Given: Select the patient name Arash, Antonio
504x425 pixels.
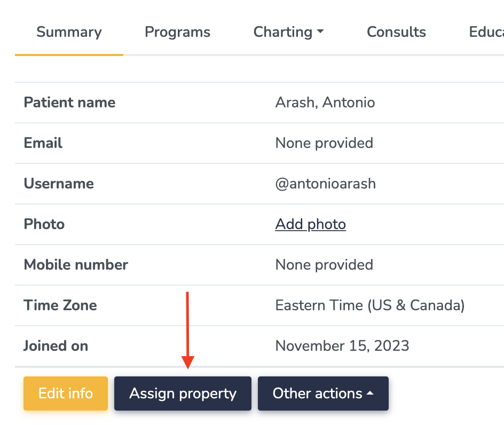Looking at the screenshot, I should coord(325,103).
